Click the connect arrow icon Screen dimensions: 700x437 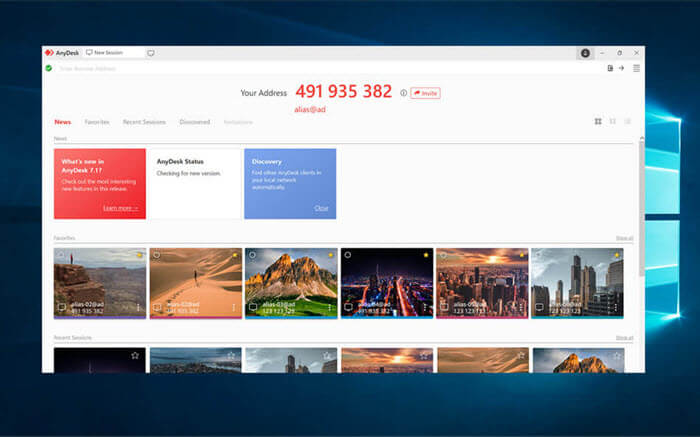pyautogui.click(x=621, y=68)
